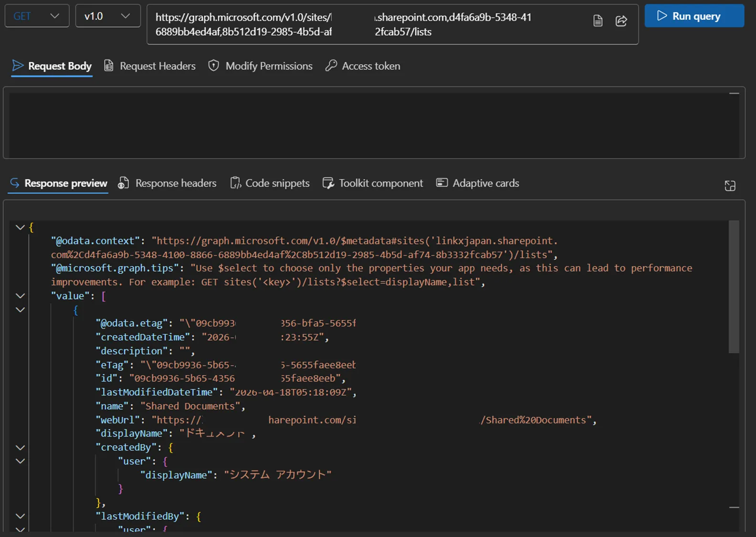Open the v1.0 API version dropdown

point(108,16)
